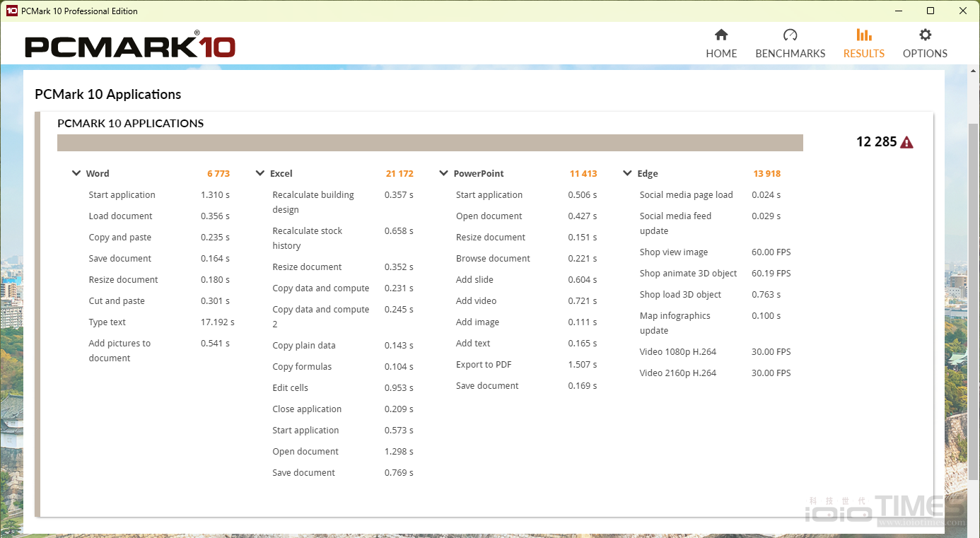Click 'Browse document' in PowerPoint
The width and height of the screenshot is (980, 538).
point(493,259)
